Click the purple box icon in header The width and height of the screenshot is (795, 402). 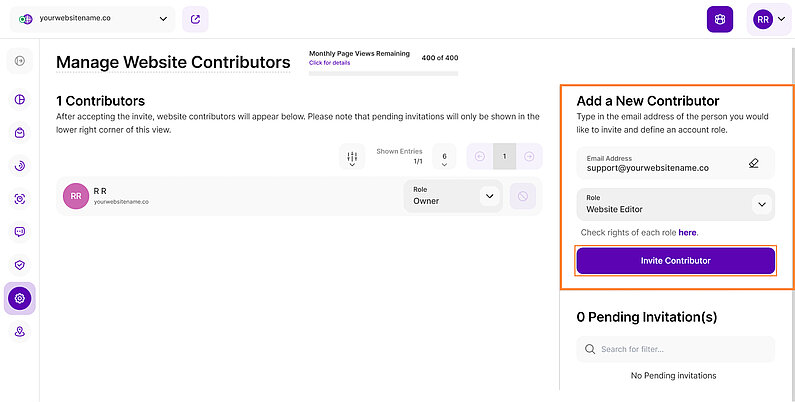pos(719,19)
